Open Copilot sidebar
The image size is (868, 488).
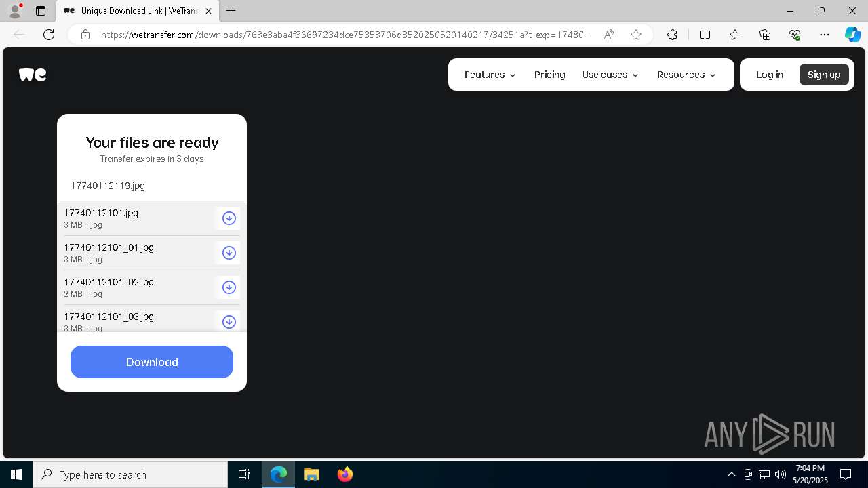tap(852, 35)
